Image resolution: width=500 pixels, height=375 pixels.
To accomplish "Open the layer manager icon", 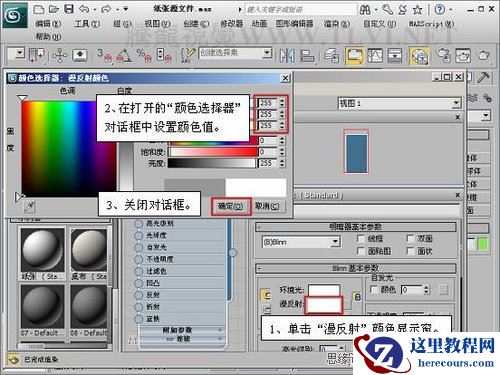I will (x=332, y=55).
